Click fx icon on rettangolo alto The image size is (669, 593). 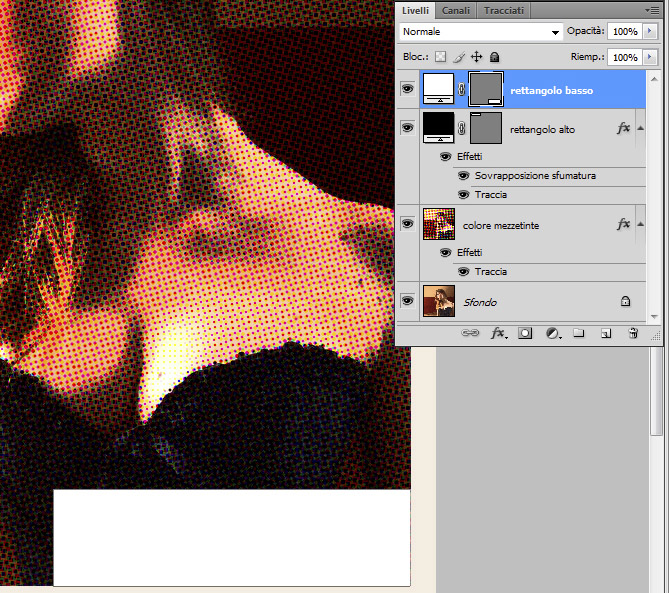[x=623, y=128]
